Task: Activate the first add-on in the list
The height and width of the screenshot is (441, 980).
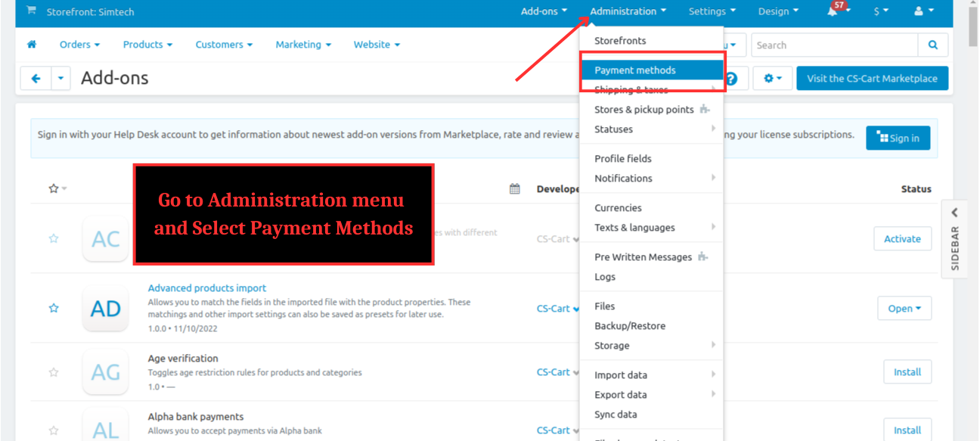Action: pyautogui.click(x=902, y=238)
